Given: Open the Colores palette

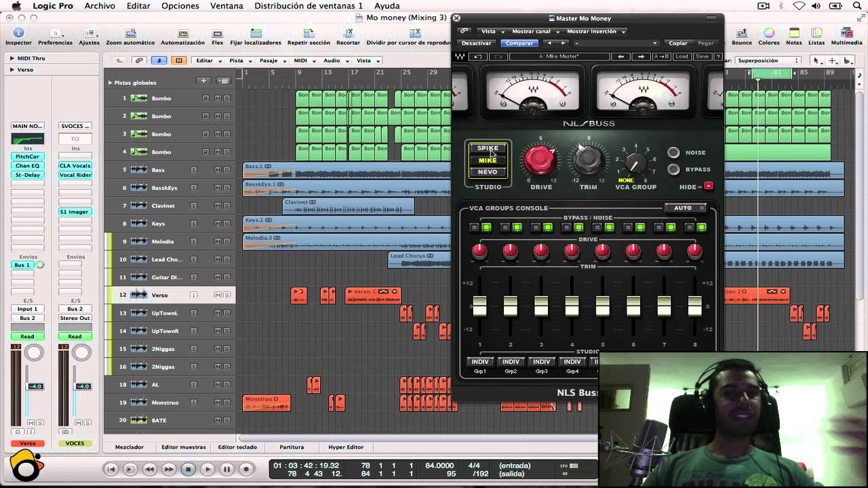Looking at the screenshot, I should pos(769,37).
